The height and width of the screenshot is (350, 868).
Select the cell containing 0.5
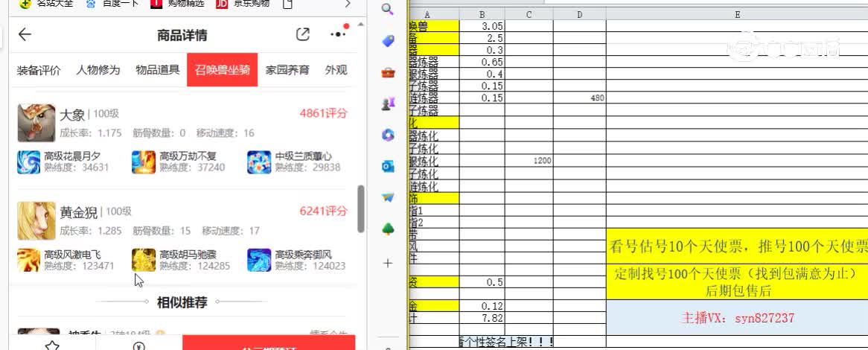482,282
